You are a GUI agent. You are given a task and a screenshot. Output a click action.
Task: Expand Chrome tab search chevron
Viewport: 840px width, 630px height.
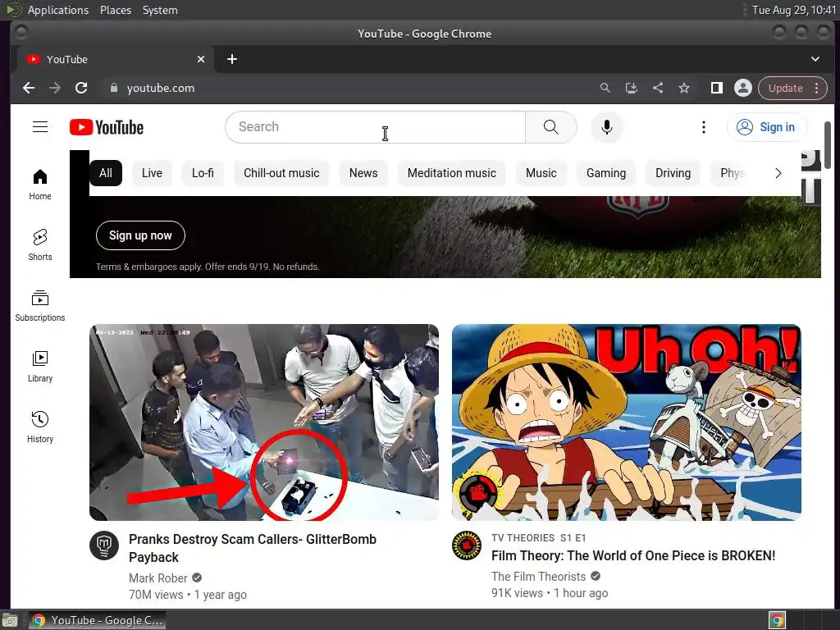point(815,59)
